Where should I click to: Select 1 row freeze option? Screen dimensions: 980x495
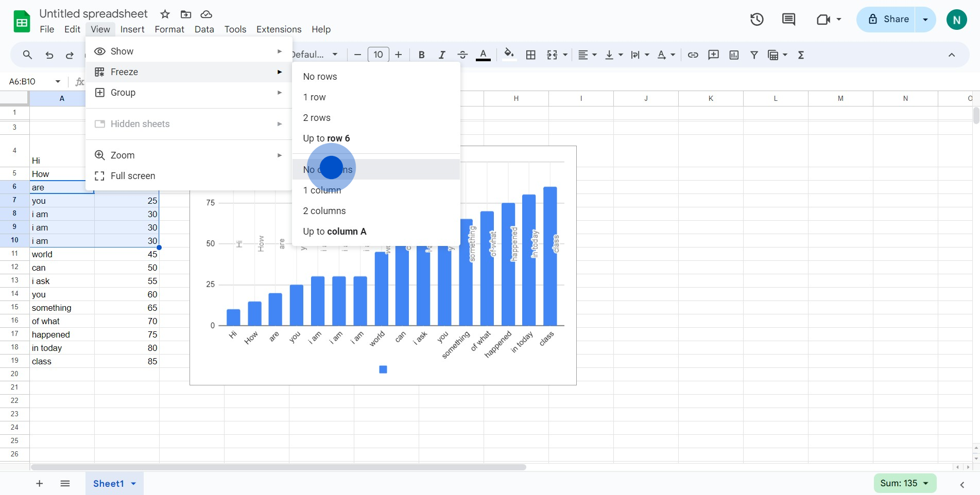(376, 97)
